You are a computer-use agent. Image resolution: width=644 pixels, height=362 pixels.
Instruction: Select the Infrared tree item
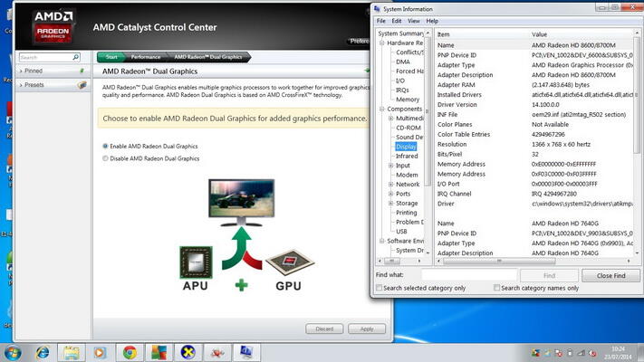tap(407, 156)
